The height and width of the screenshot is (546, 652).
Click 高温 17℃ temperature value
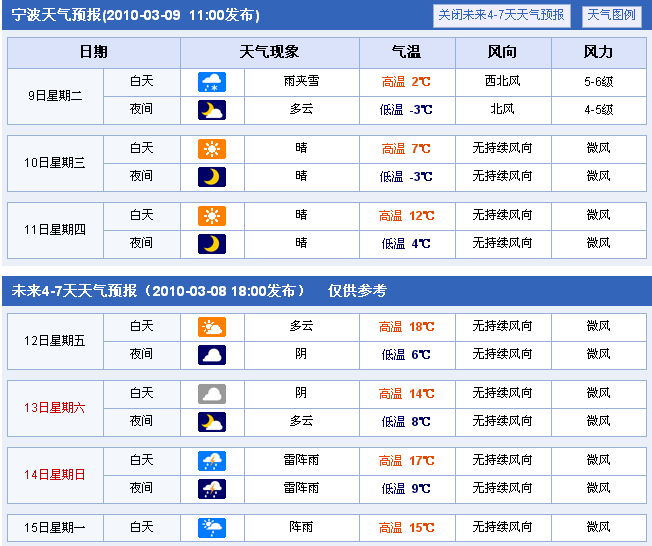click(x=406, y=461)
